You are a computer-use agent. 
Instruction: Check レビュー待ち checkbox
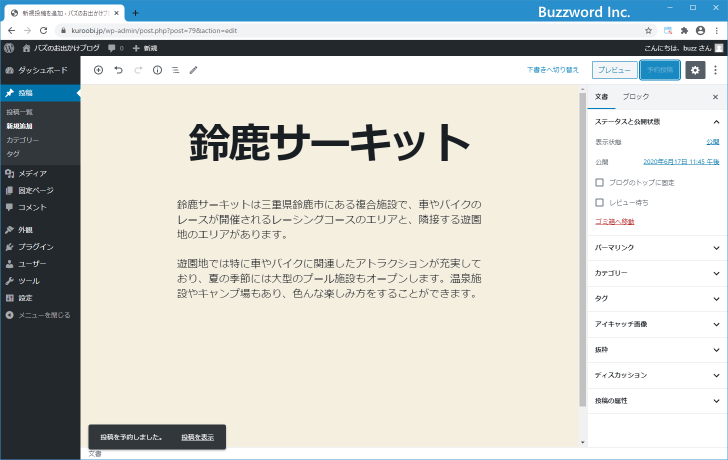pyautogui.click(x=599, y=202)
